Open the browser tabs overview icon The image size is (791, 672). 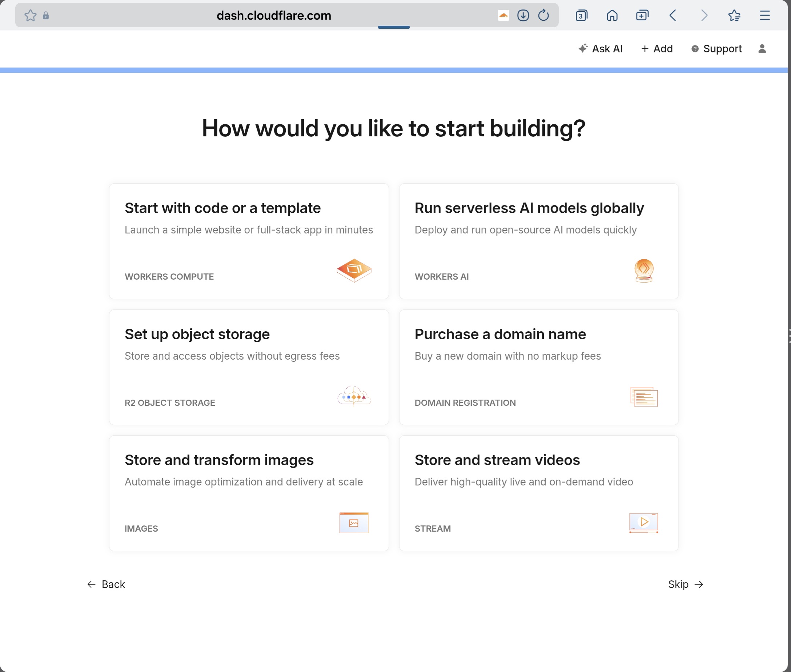(581, 15)
